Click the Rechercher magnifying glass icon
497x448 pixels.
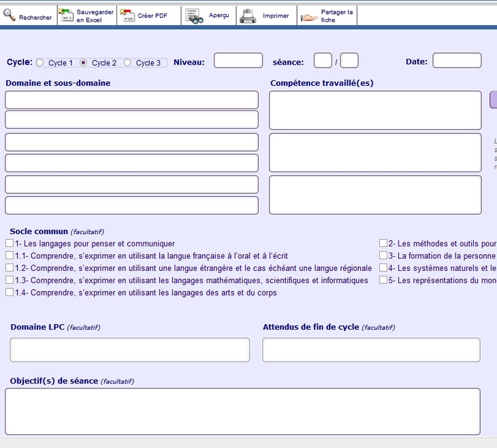tap(9, 14)
